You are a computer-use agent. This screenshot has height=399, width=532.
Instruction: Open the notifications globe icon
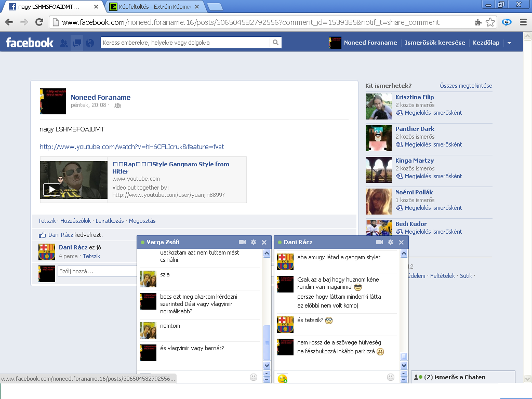(x=90, y=43)
